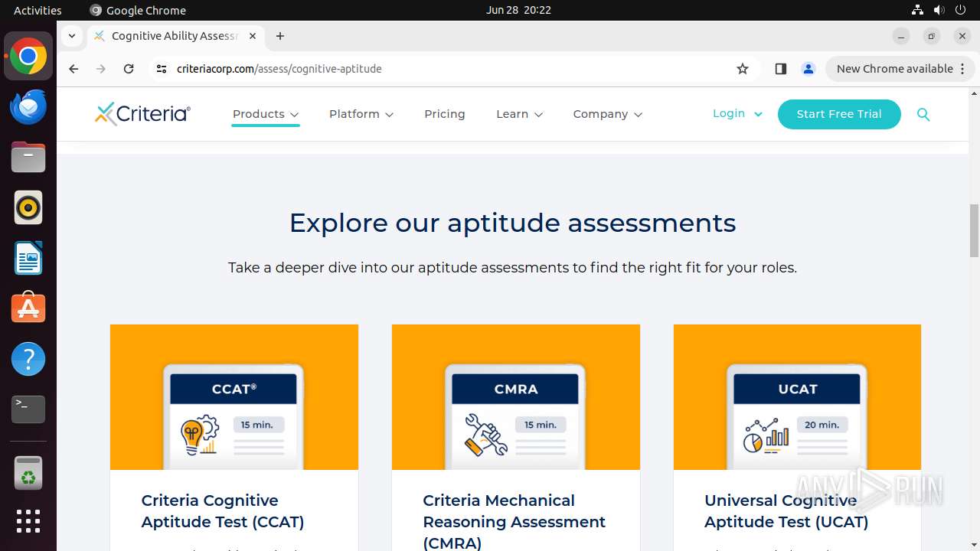The width and height of the screenshot is (980, 551).
Task: Open the CCAT card image
Action: point(234,397)
